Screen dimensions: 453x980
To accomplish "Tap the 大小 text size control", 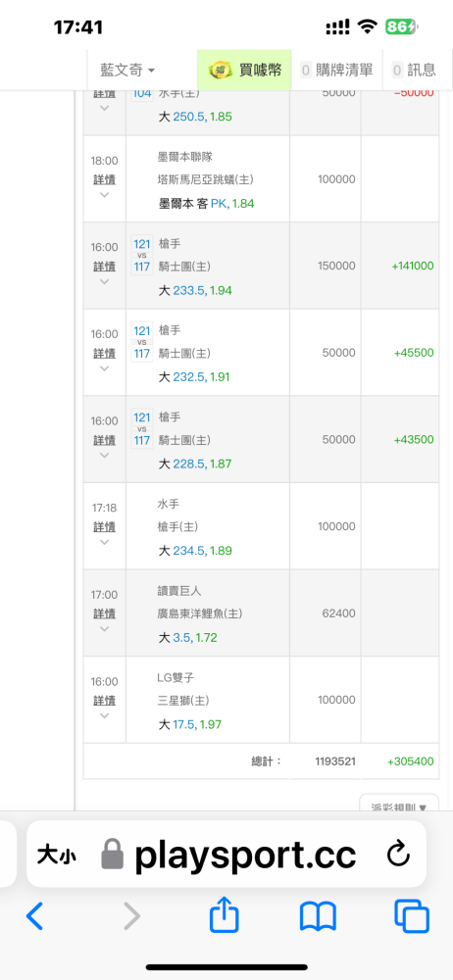I will pyautogui.click(x=56, y=855).
